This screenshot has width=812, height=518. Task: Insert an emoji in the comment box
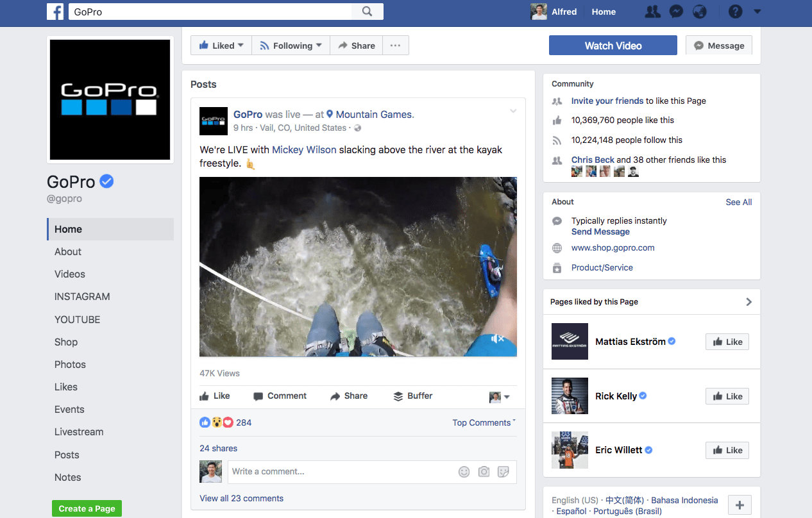464,471
